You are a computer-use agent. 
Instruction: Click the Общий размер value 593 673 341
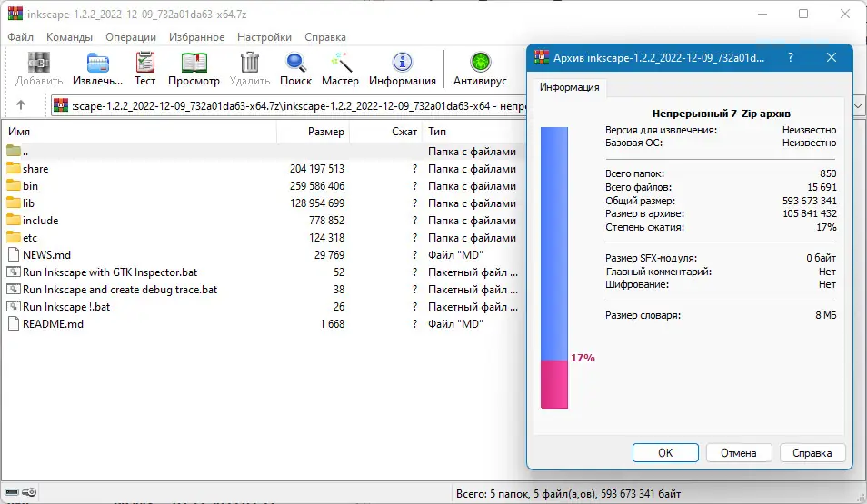[810, 201]
